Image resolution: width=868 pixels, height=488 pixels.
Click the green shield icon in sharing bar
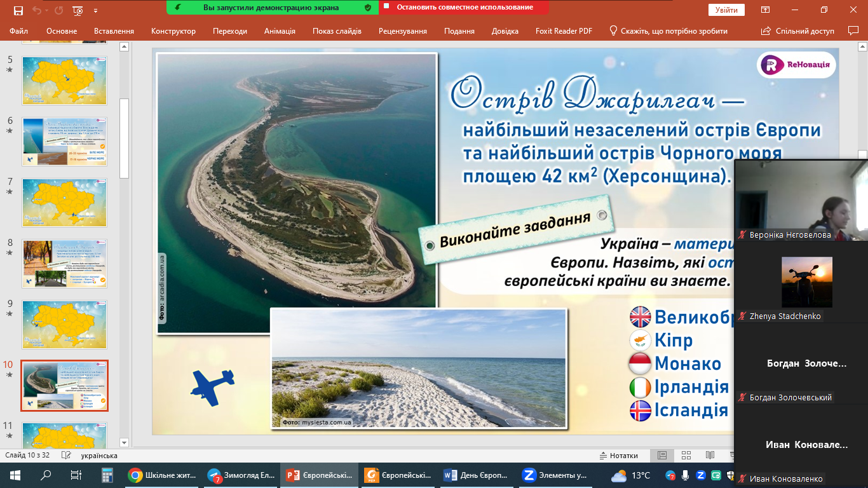(368, 8)
